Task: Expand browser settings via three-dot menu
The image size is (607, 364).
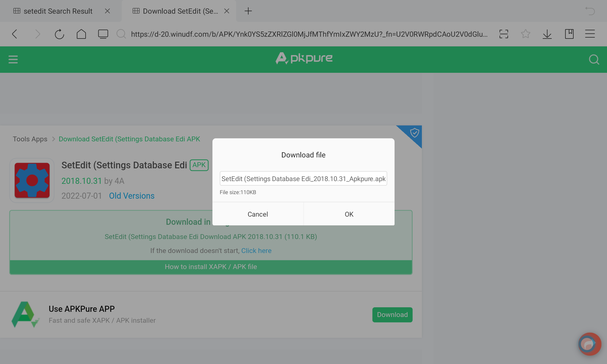Action: click(590, 34)
